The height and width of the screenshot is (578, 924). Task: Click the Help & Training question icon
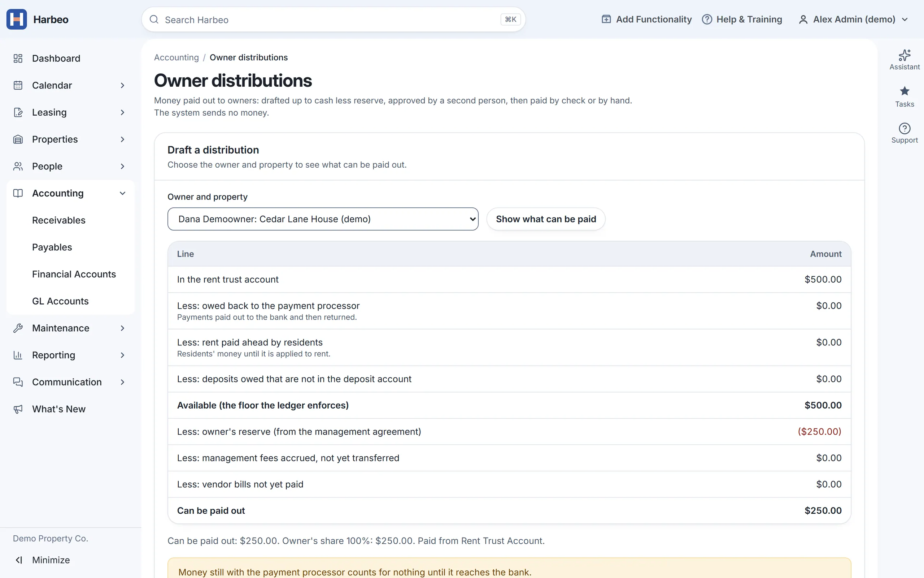(x=707, y=19)
